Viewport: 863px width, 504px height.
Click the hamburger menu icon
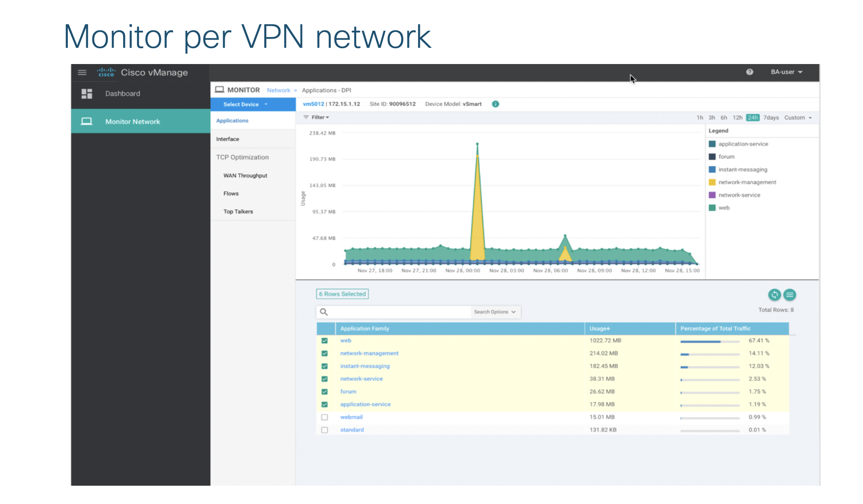pos(82,72)
